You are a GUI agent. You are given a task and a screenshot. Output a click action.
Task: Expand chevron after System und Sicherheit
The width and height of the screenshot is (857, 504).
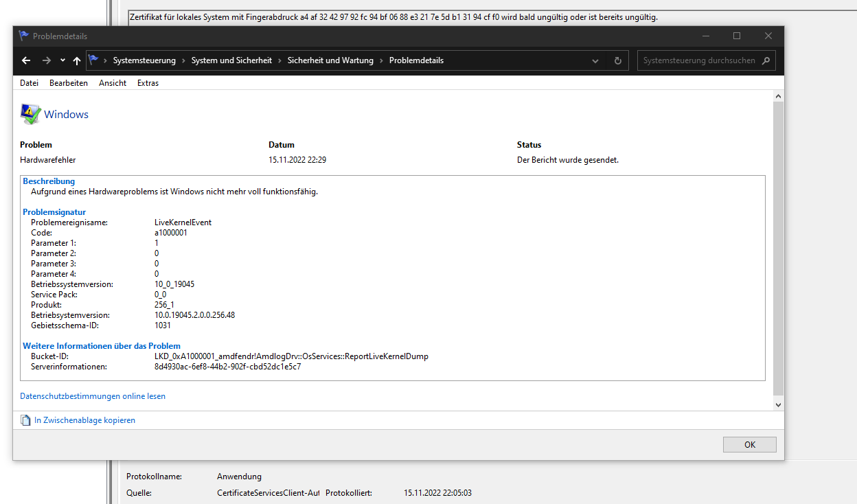(x=279, y=60)
